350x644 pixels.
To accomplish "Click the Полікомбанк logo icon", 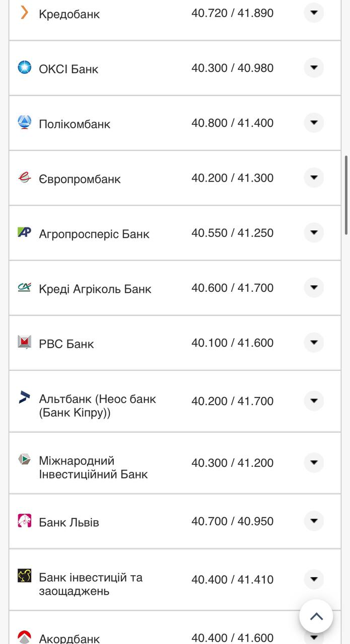I will (x=25, y=122).
